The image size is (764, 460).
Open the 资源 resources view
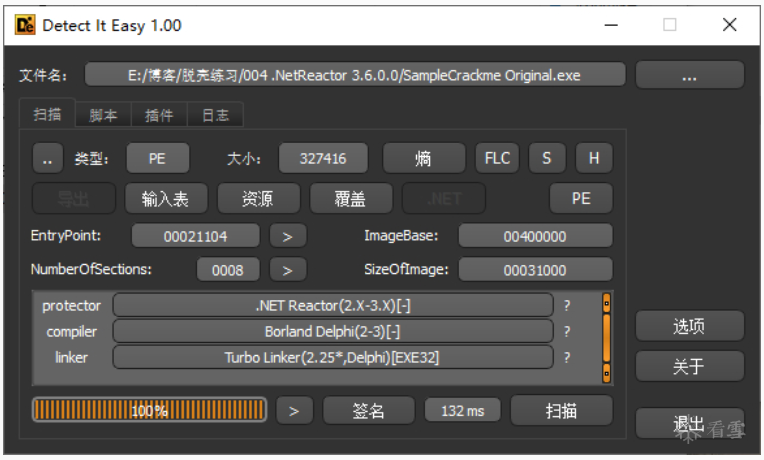click(x=258, y=198)
